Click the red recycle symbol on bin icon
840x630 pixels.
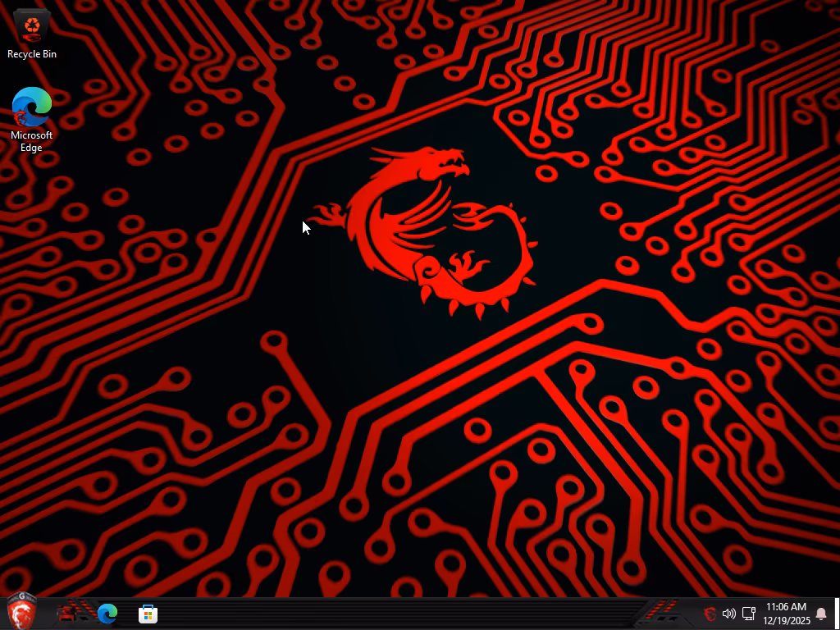[32, 25]
